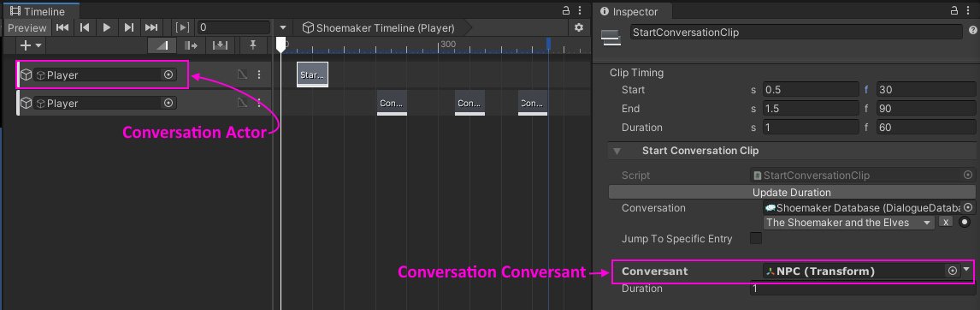Toggle the Inspector lock icon
980x310 pixels.
tap(953, 10)
